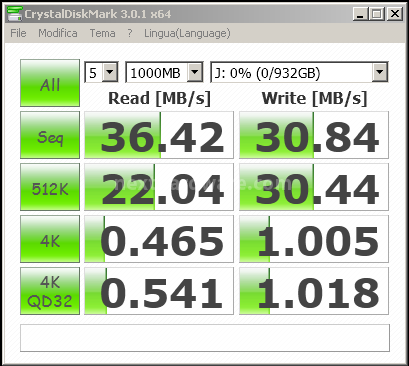Start the 512K benchmark test
Viewport: 409px width, 366px height.
pyautogui.click(x=50, y=187)
